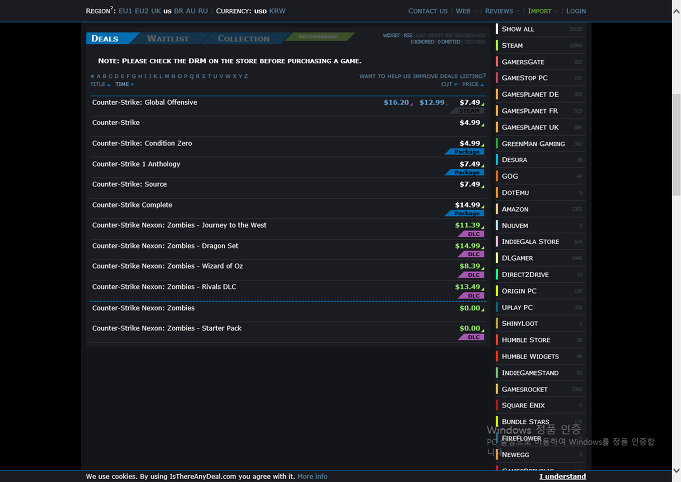Filter deals by GreenMan Gaming
This screenshot has height=482, width=681.
[541, 144]
